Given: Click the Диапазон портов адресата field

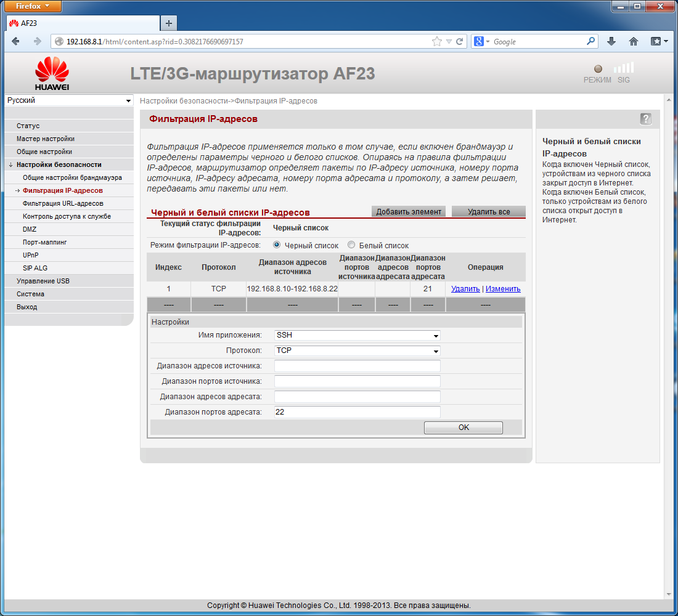Looking at the screenshot, I should coord(357,412).
